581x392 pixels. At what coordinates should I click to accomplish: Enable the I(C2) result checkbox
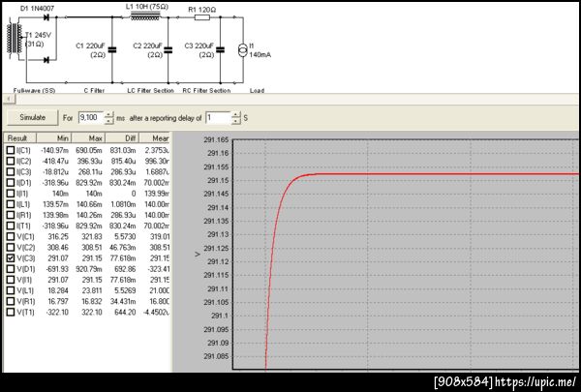[x=11, y=162]
